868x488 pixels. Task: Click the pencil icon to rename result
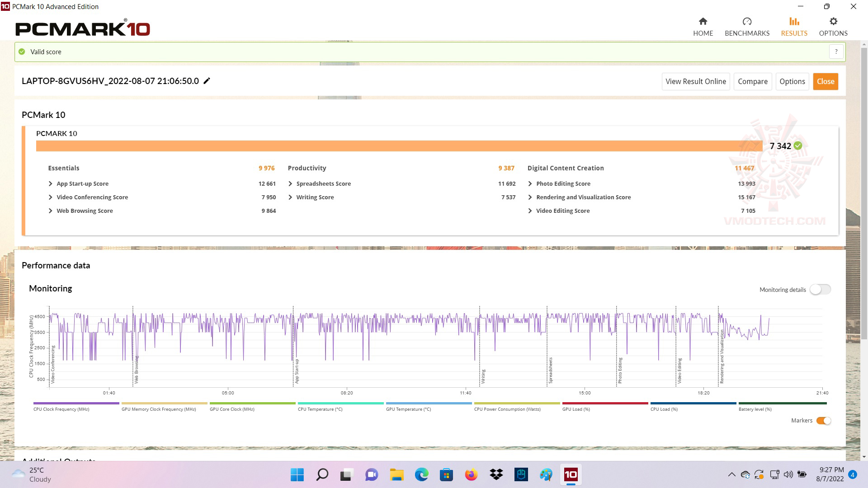[207, 81]
